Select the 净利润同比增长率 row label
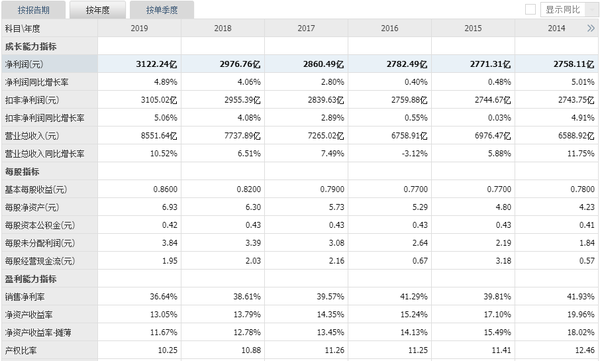The image size is (600, 361). 37,82
